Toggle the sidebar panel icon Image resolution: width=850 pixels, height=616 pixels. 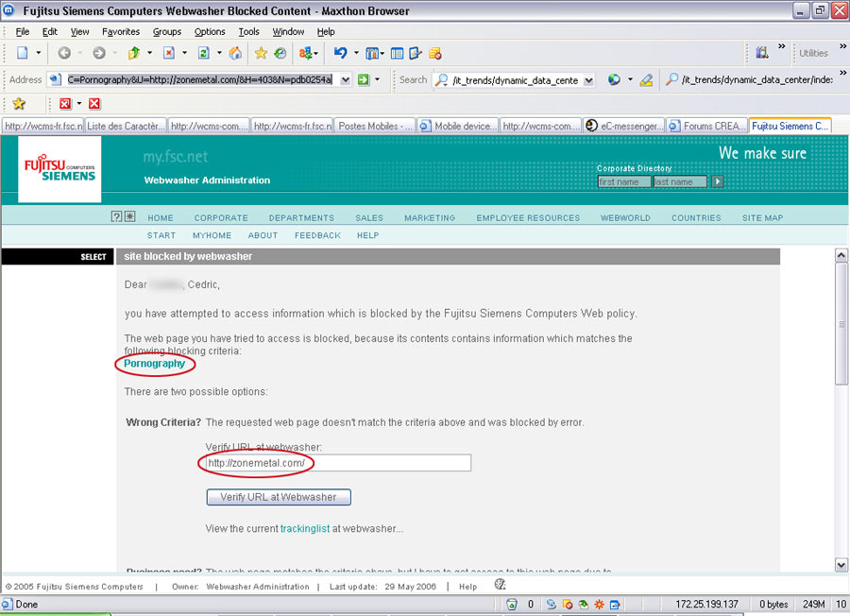[397, 53]
